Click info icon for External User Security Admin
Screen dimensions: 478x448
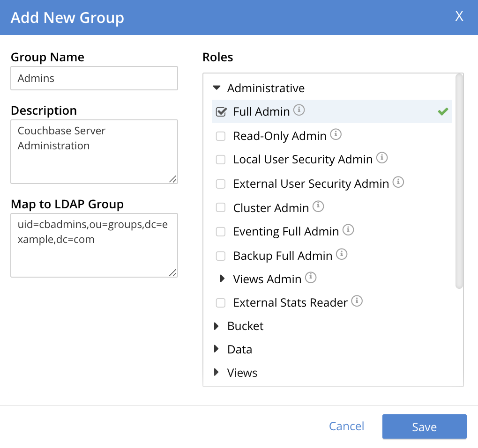(398, 183)
